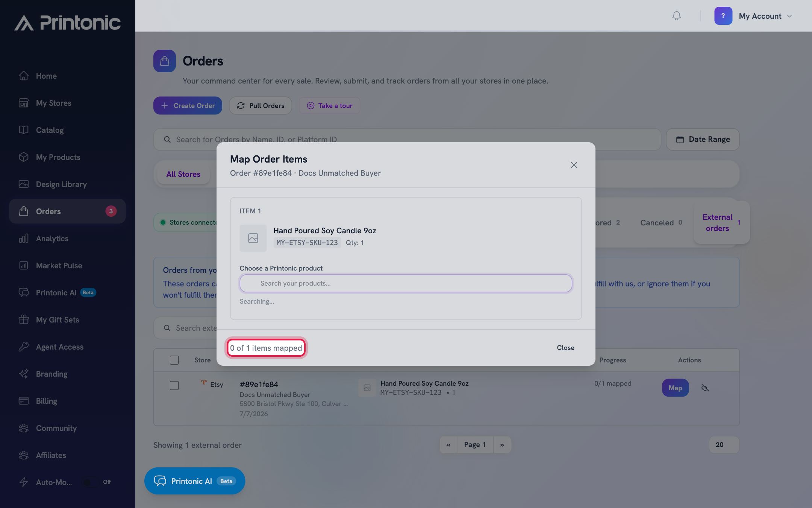Open the Home sidebar item
The width and height of the screenshot is (812, 508).
67,76
